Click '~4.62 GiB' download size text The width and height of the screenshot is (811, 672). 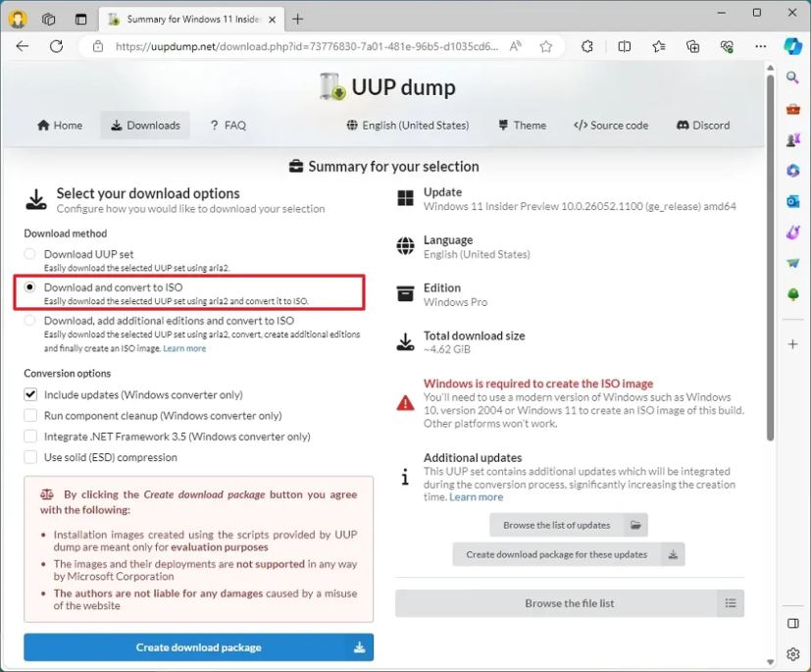point(447,349)
